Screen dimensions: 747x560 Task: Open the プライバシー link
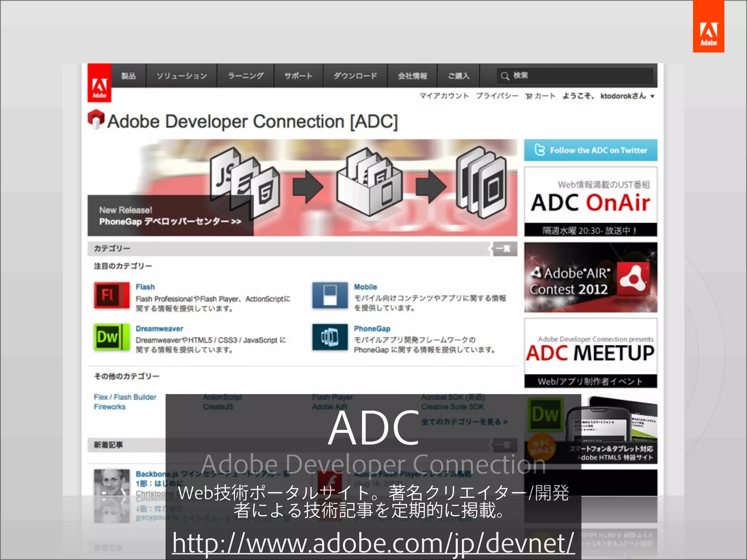pyautogui.click(x=497, y=96)
